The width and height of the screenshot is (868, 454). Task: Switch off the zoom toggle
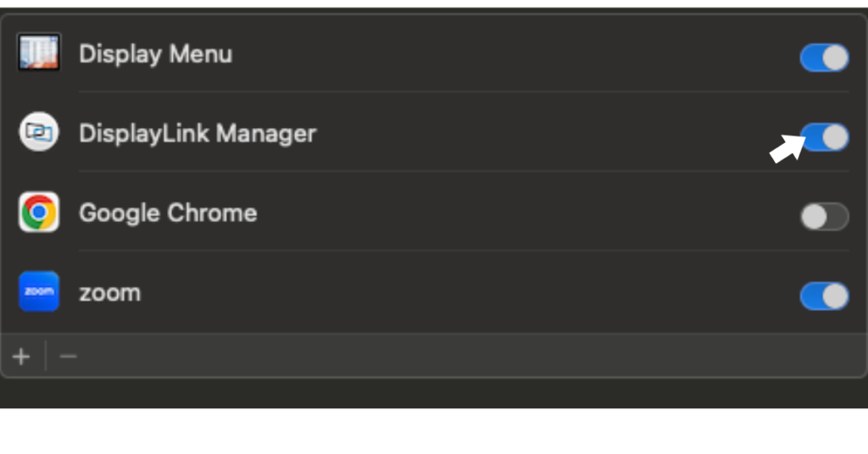click(x=824, y=296)
